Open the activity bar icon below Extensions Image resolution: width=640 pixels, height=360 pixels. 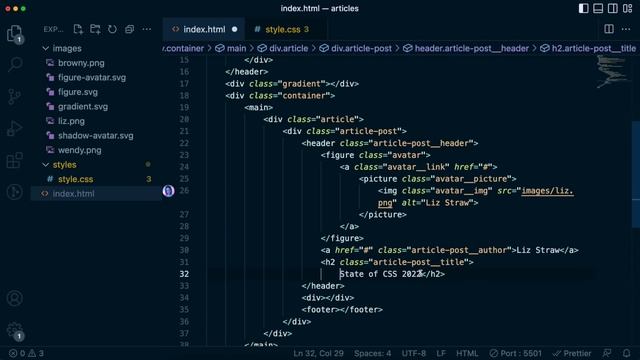(x=15, y=191)
